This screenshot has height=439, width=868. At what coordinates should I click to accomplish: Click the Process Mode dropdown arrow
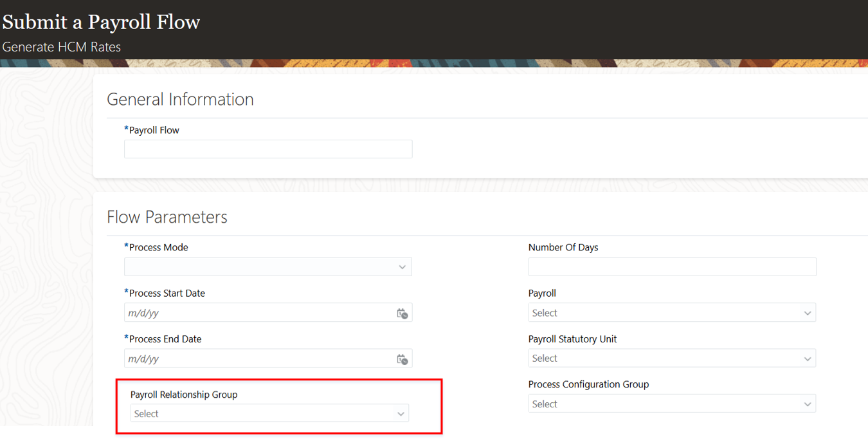pos(402,267)
